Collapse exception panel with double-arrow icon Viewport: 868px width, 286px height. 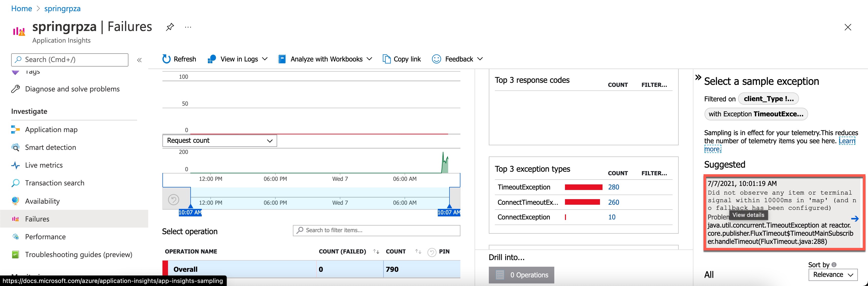click(698, 77)
